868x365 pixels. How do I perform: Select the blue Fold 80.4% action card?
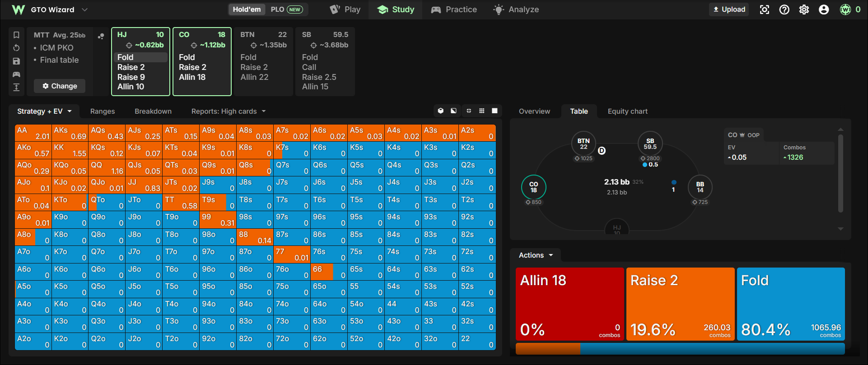point(791,304)
